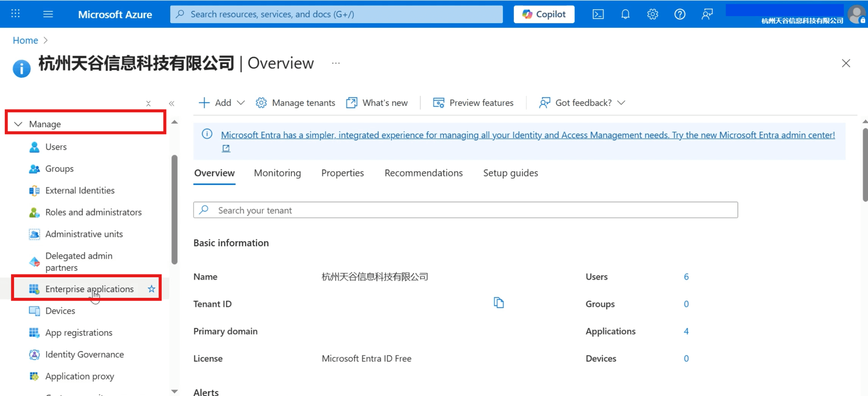Open the account avatar menu
This screenshot has width=868, height=396.
[x=857, y=14]
